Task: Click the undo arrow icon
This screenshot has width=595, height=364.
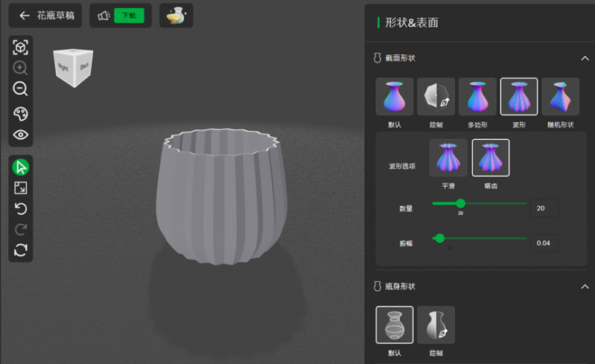Action: [21, 208]
